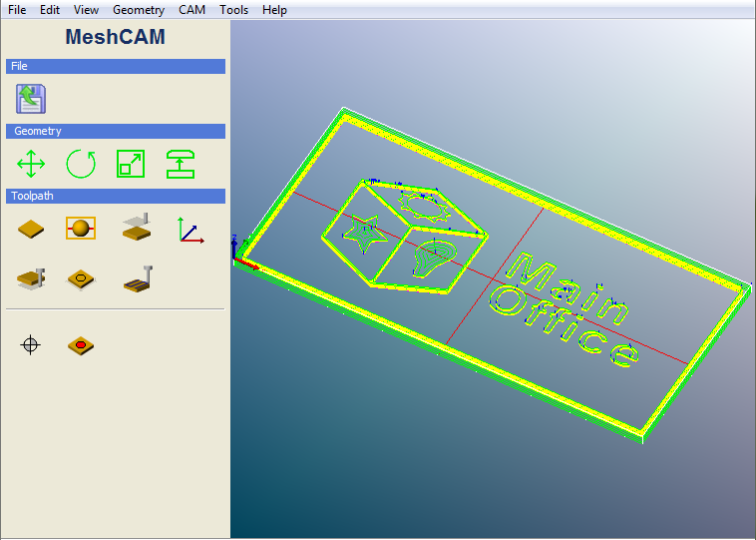Screen dimensions: 756x540
Task: Click the crosshair target icon
Action: pyautogui.click(x=30, y=345)
